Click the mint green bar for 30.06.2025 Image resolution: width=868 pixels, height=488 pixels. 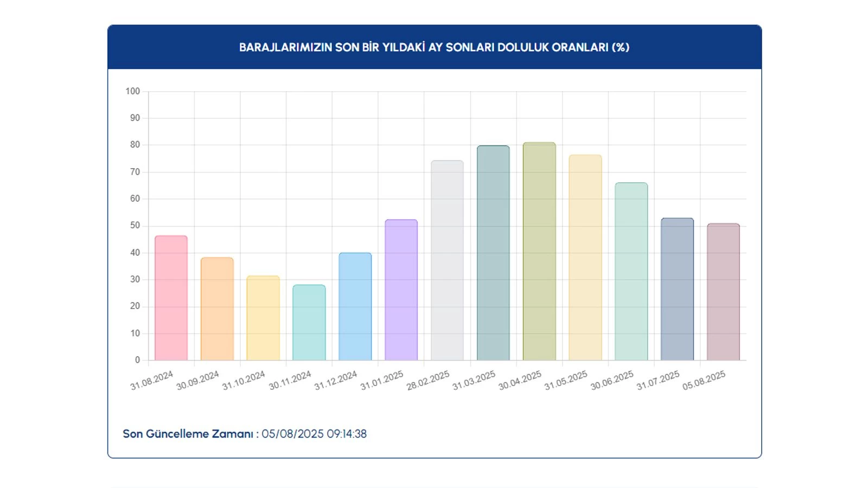tap(631, 271)
